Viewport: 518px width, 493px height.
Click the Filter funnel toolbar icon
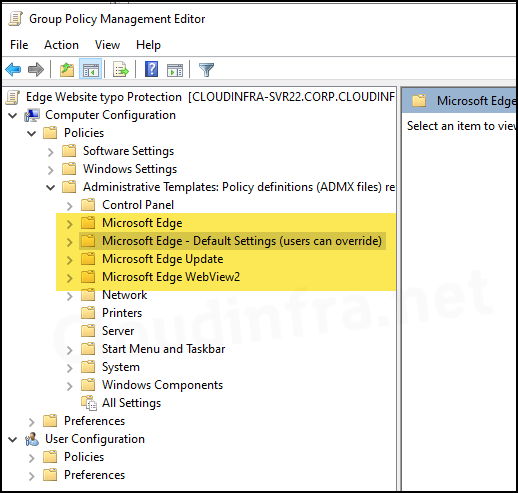[206, 70]
